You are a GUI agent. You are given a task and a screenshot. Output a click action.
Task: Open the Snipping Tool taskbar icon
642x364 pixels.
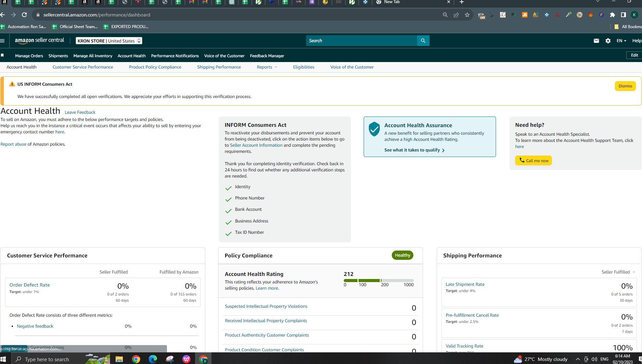click(170, 359)
